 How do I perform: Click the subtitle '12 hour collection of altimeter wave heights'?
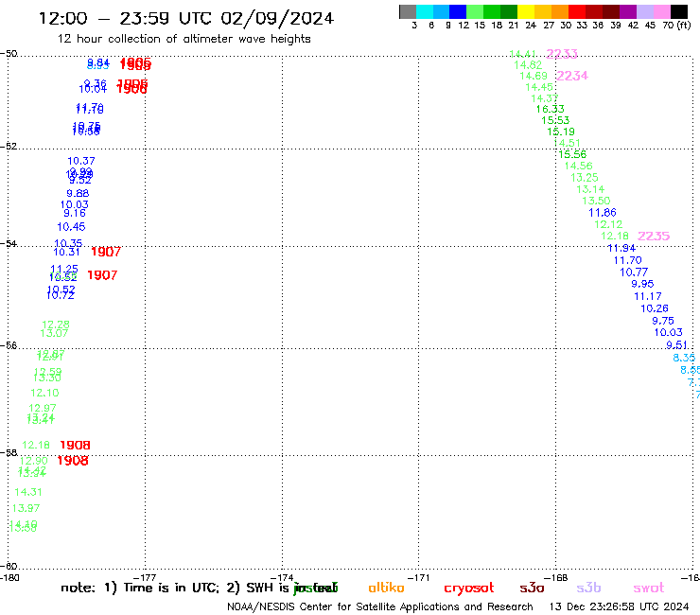coord(184,39)
